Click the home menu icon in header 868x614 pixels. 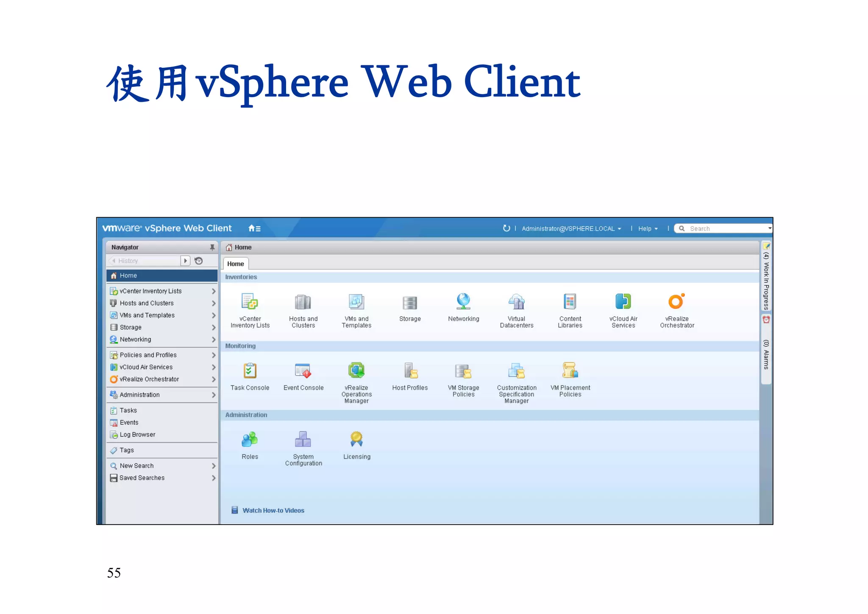click(x=254, y=228)
